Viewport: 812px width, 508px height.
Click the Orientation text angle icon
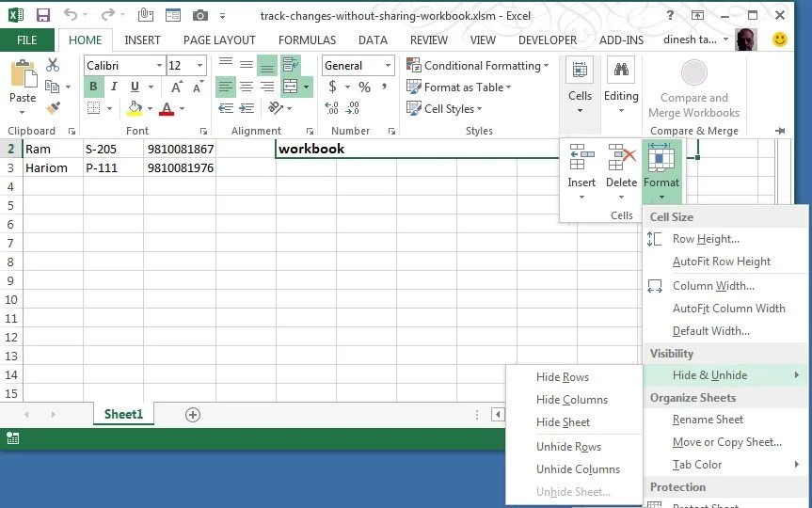point(276,107)
